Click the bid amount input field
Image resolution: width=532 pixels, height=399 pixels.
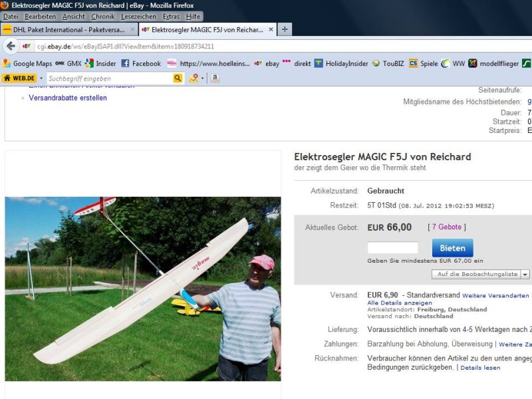click(x=392, y=247)
